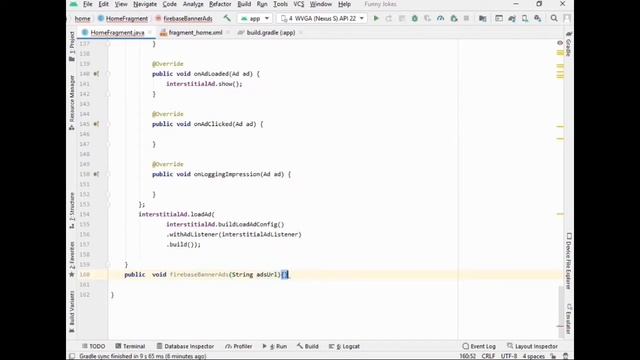Click the override gutter icon on onAdLoaded line
Screen dimensions: 640x360
click(x=96, y=74)
